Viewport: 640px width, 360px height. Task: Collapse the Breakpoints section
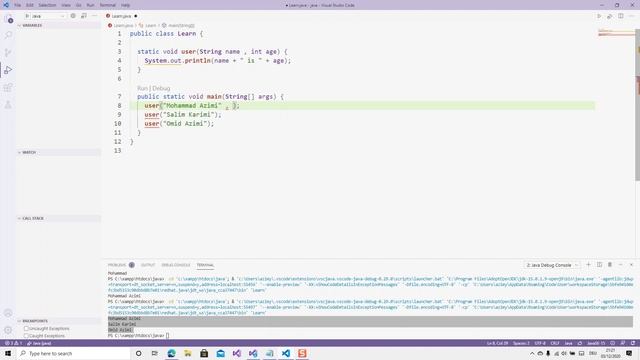tap(58, 321)
